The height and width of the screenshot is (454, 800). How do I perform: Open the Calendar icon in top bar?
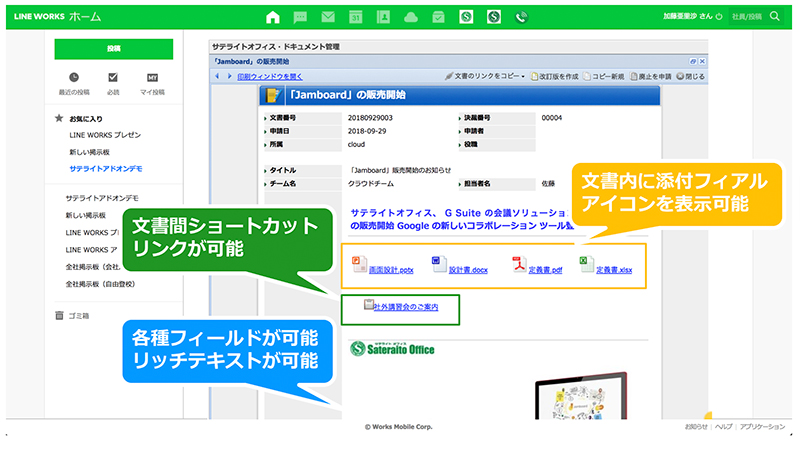(x=356, y=17)
